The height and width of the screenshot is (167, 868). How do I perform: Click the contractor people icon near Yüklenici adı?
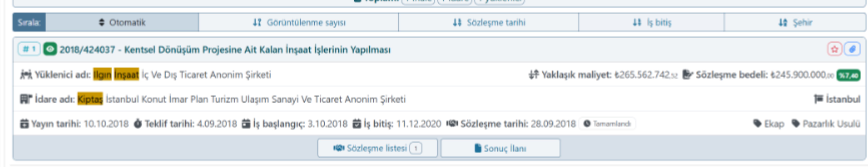coord(26,74)
